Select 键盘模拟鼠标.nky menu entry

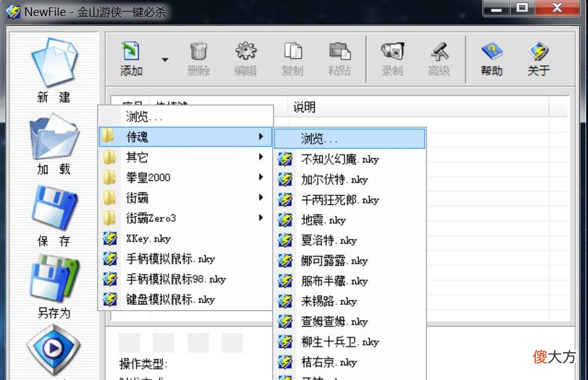(186, 299)
